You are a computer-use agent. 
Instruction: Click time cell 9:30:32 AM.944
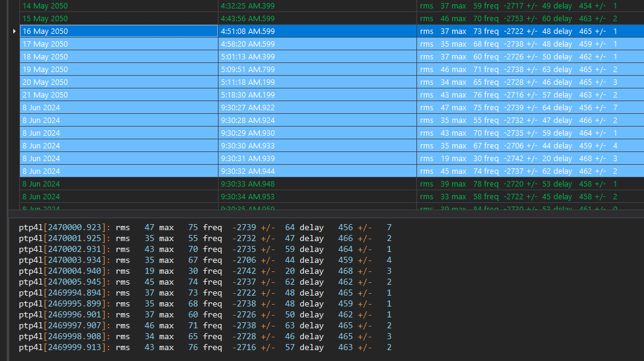(318, 171)
